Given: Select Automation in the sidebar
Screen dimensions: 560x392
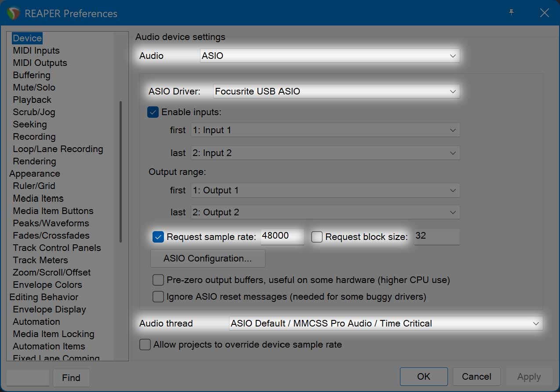Looking at the screenshot, I should [36, 322].
